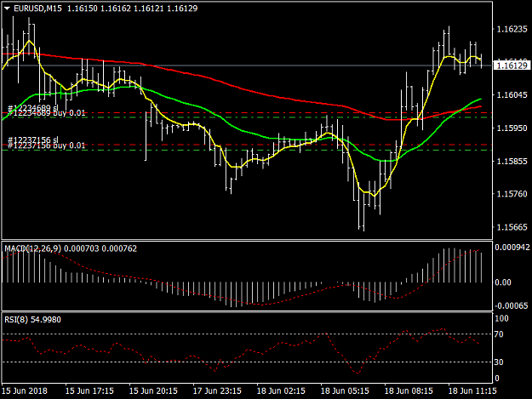Image resolution: width=532 pixels, height=399 pixels.
Task: Click the 1.15855 price scale label
Action: tap(512, 161)
